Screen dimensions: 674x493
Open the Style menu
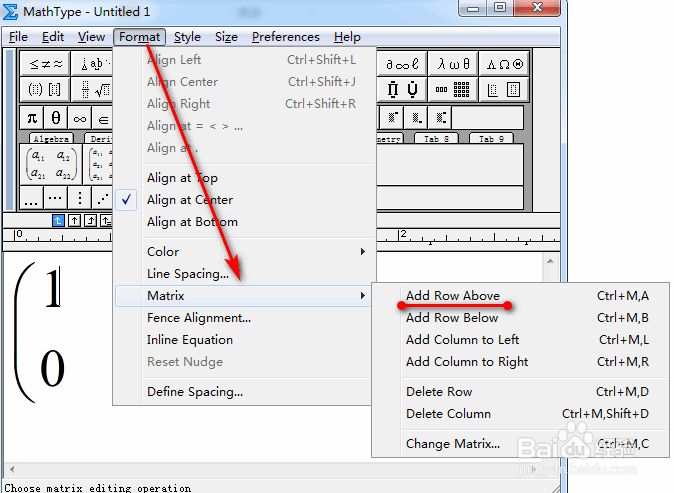tap(187, 37)
